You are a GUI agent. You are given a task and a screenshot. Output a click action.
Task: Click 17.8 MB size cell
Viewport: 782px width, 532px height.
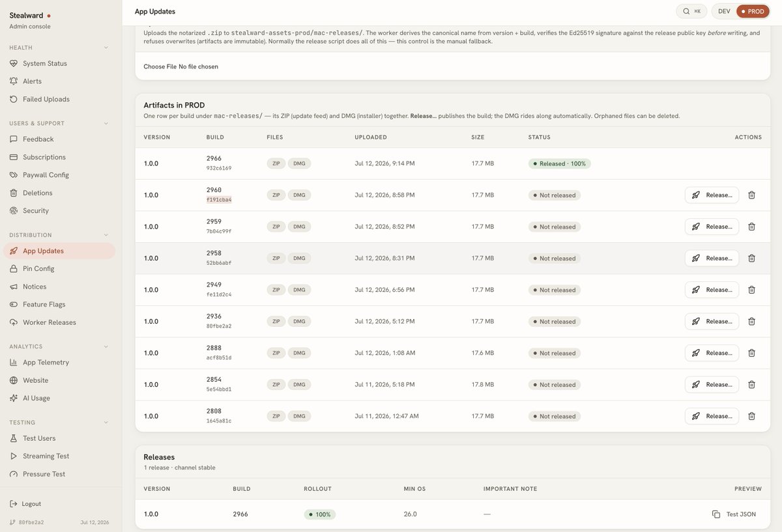pyautogui.click(x=483, y=385)
